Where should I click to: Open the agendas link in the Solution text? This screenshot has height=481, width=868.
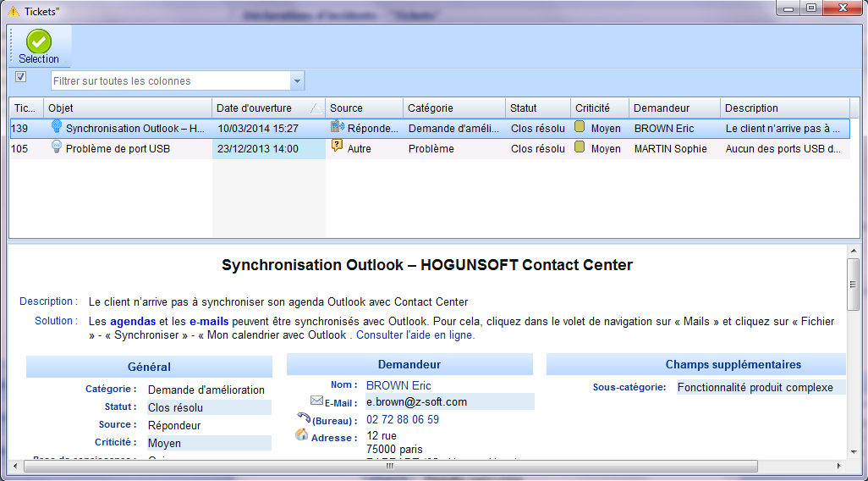click(133, 322)
